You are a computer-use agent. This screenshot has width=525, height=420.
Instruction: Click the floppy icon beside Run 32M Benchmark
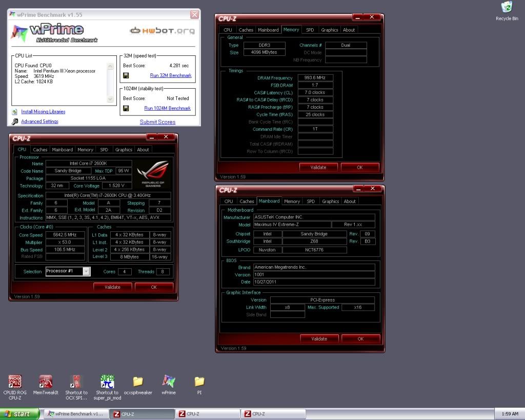[x=126, y=75]
